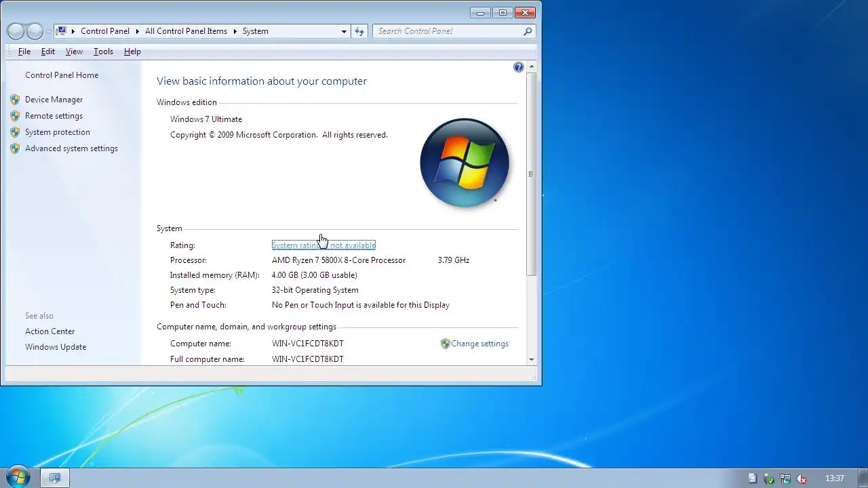Click the Show desktop button
The height and width of the screenshot is (488, 868).
[863, 478]
